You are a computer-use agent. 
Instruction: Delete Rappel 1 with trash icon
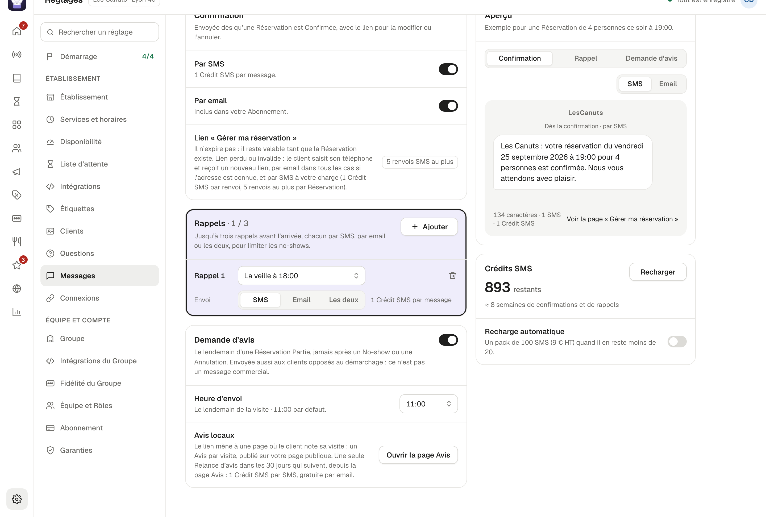tap(452, 276)
